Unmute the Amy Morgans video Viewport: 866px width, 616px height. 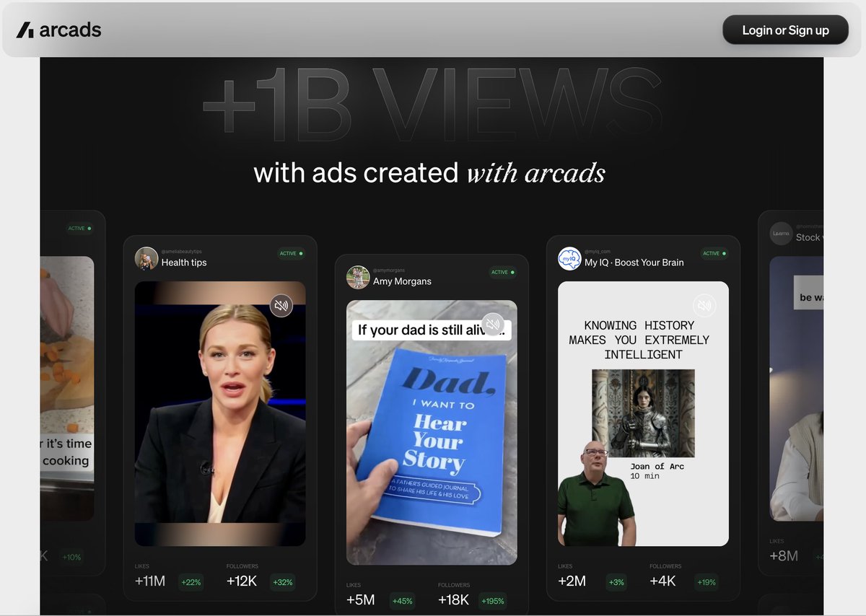[493, 325]
